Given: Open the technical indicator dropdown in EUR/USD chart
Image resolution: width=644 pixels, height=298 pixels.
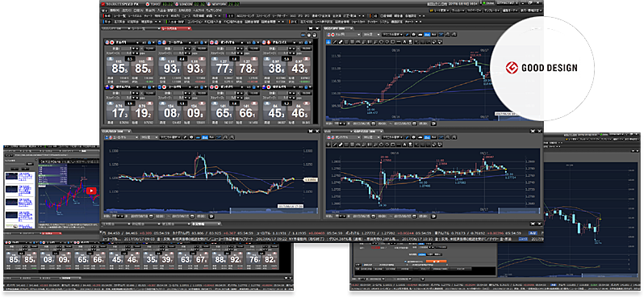Looking at the screenshot, I should pyautogui.click(x=170, y=137).
